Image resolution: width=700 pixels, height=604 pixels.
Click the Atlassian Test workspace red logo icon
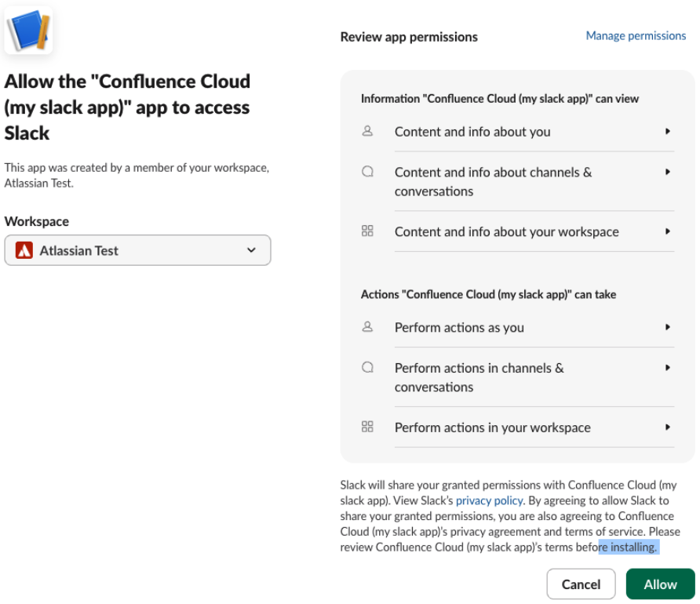(x=24, y=250)
